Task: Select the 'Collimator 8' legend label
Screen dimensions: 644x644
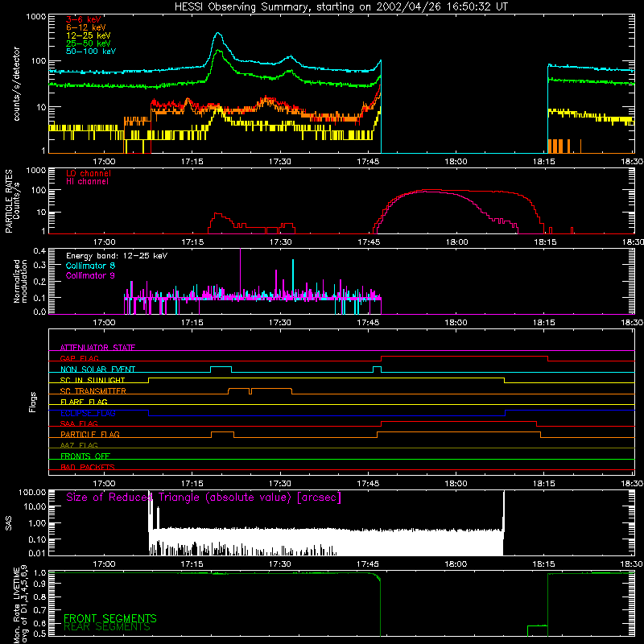Action: click(90, 266)
